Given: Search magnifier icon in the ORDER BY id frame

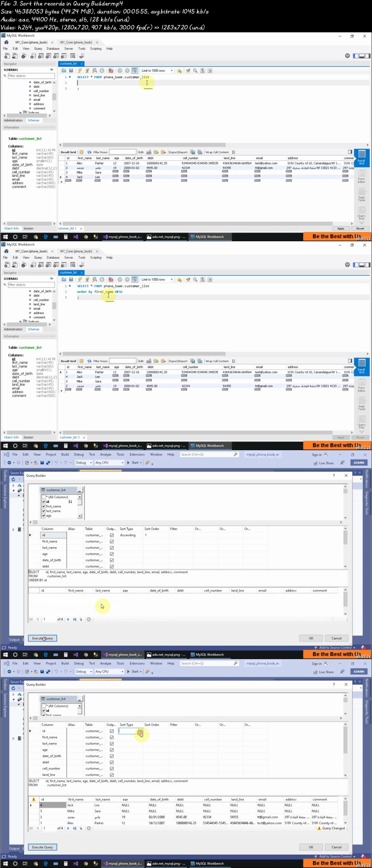Looking at the screenshot, I should tap(235, 454).
